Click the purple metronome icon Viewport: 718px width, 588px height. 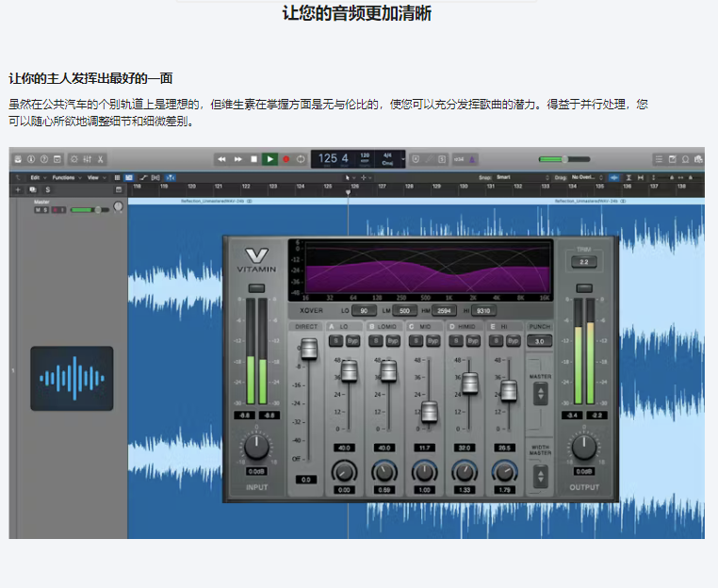pos(472,159)
